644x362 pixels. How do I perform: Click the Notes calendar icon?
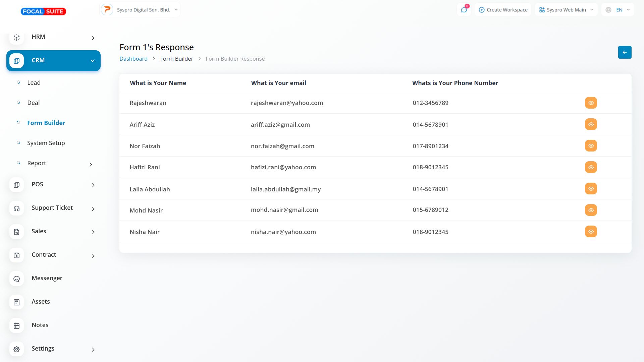tap(16, 326)
